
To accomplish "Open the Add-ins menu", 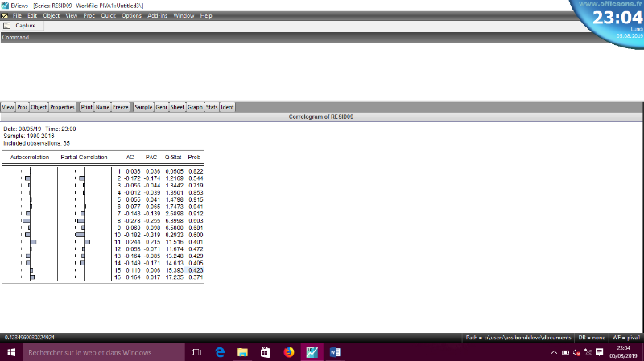I will tap(157, 16).
